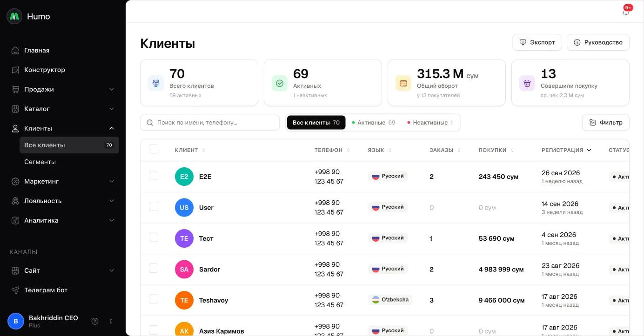Screen dimensions: 644x336
Task: Click the E2E client avatar
Action: pos(184,177)
